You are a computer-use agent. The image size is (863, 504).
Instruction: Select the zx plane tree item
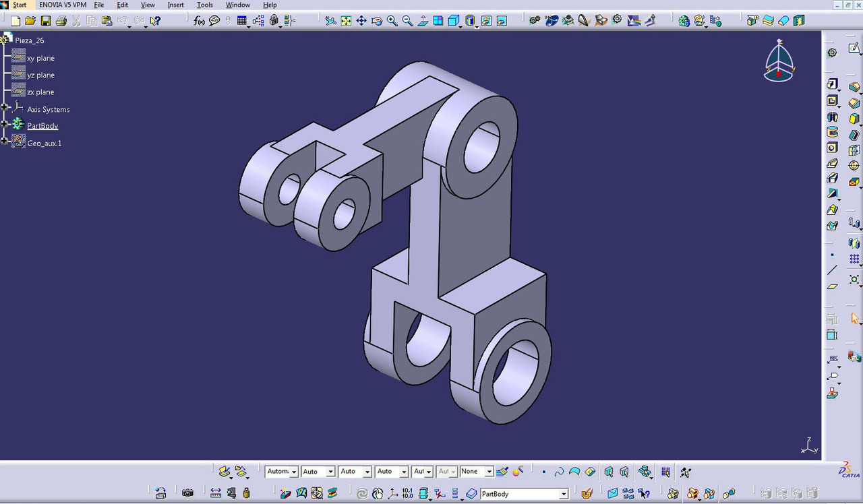[40, 92]
